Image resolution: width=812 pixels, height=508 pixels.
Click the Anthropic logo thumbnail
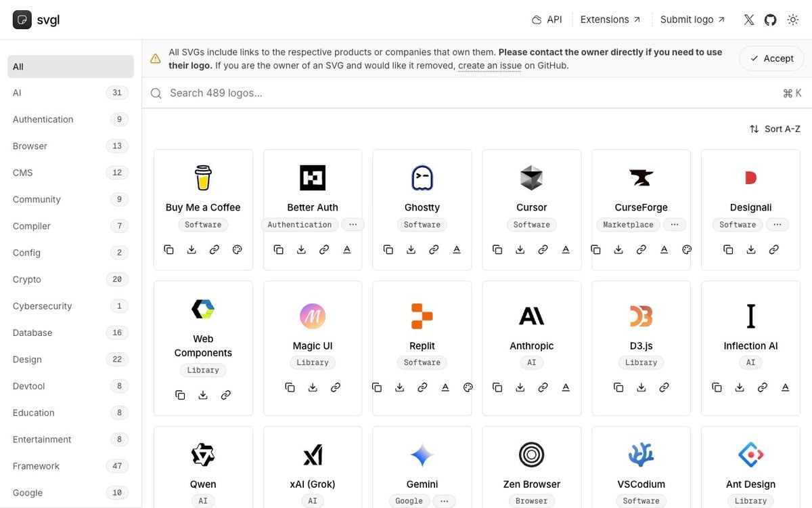[x=532, y=316]
